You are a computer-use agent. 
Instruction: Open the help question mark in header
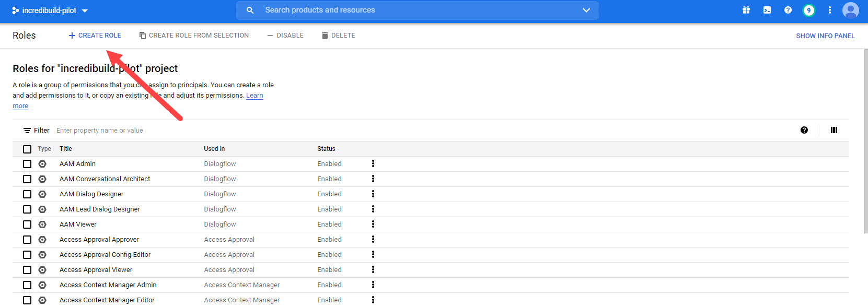pos(788,10)
